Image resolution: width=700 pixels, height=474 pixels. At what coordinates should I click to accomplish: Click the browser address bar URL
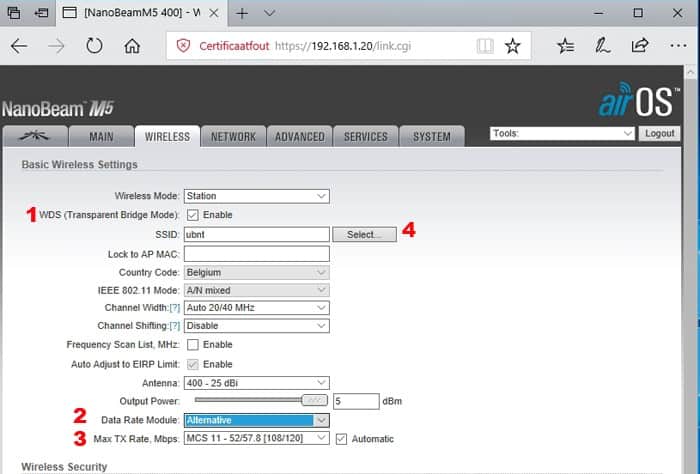pyautogui.click(x=343, y=46)
